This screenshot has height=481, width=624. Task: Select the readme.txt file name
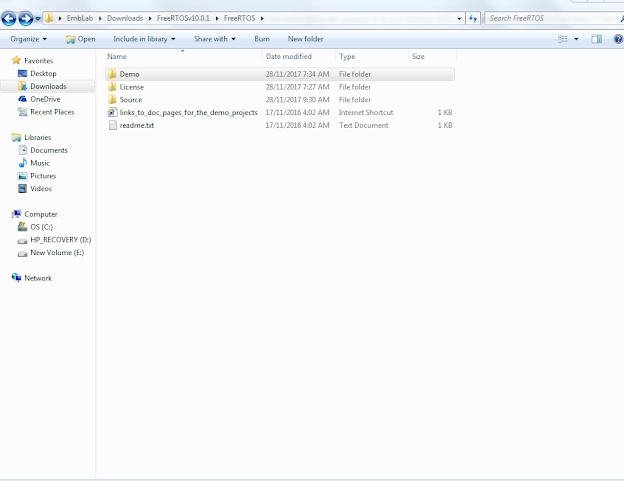click(x=137, y=125)
